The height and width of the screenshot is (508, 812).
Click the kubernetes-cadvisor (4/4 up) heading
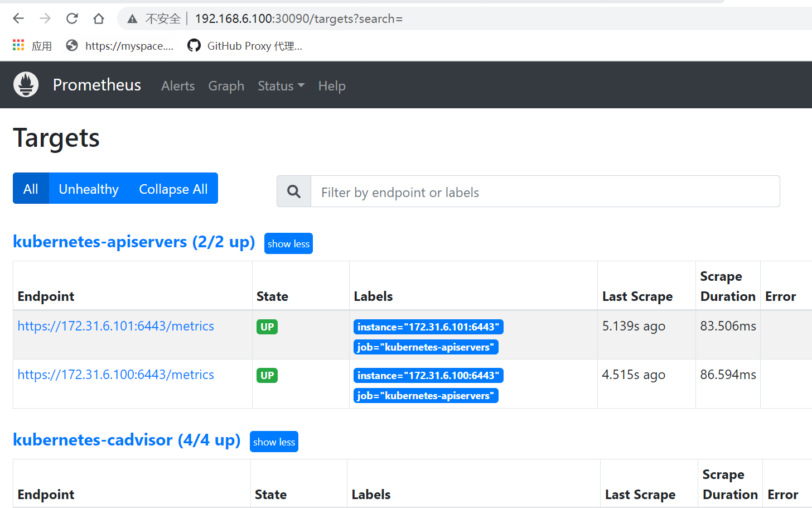click(x=127, y=440)
